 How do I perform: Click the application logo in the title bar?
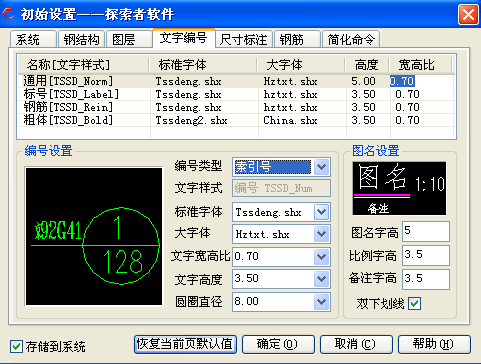point(8,14)
